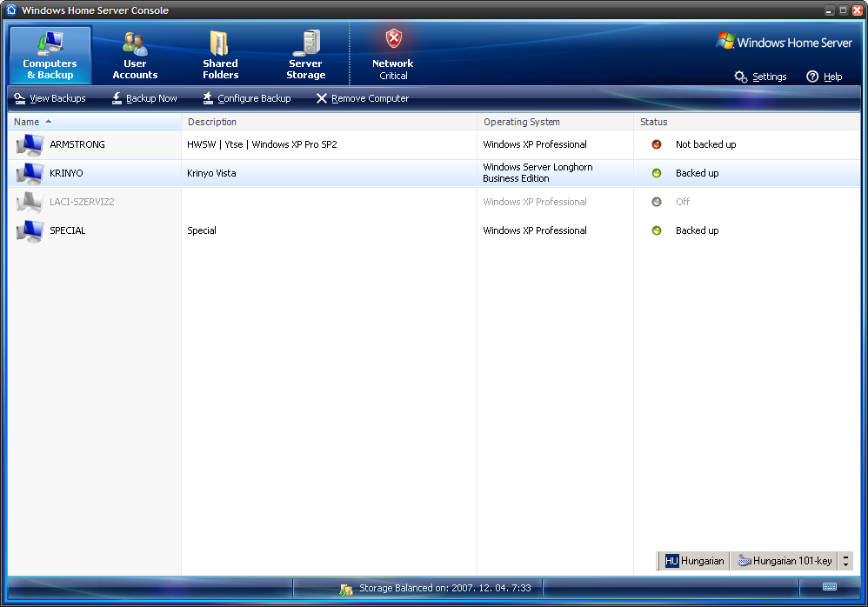Open Network Critical status

click(393, 56)
